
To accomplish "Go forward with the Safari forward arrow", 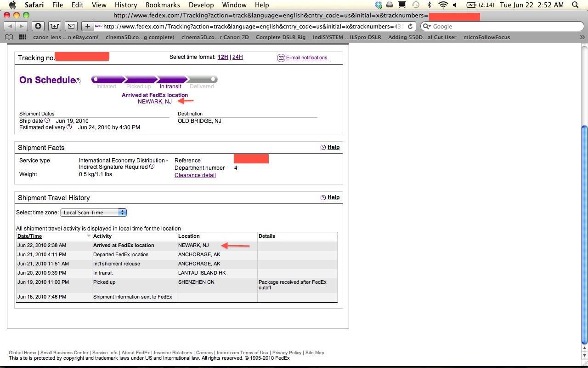I will click(x=22, y=26).
